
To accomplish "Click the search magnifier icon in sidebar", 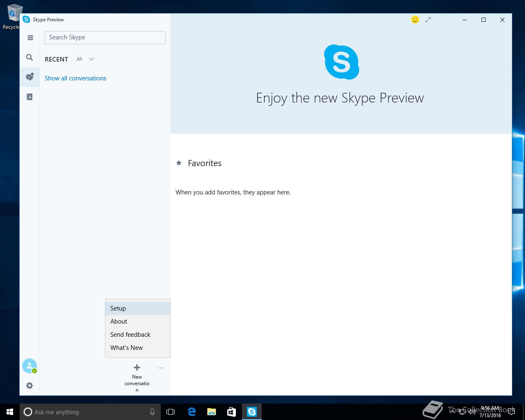I will tap(30, 57).
